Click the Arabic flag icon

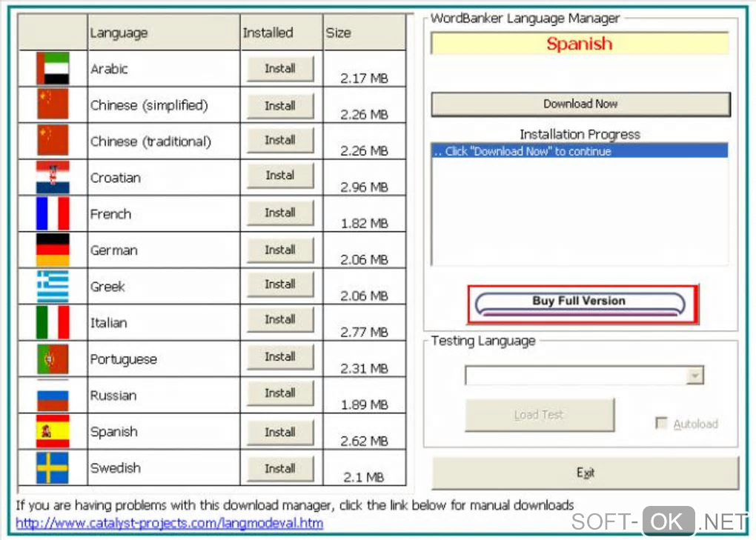click(x=53, y=68)
